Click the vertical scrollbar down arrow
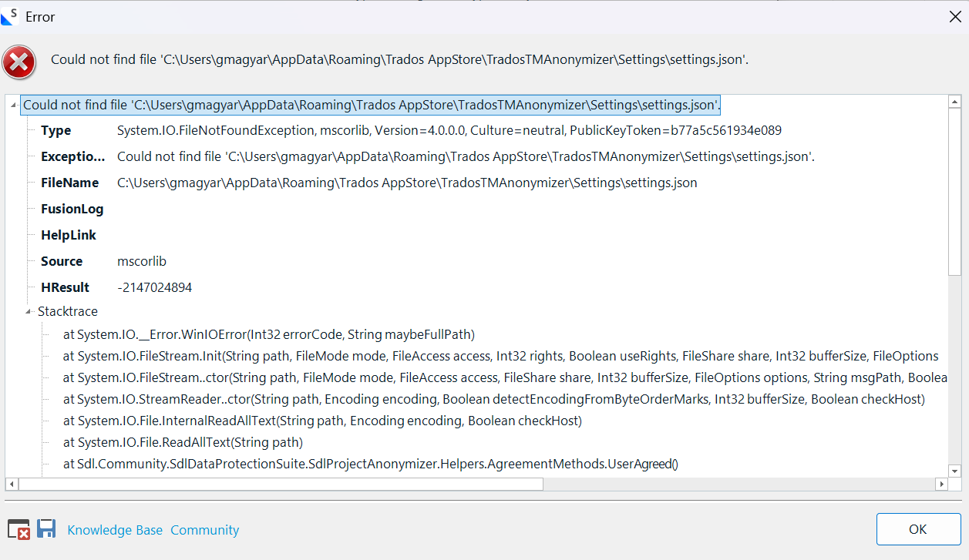This screenshot has height=560, width=969. tap(954, 470)
